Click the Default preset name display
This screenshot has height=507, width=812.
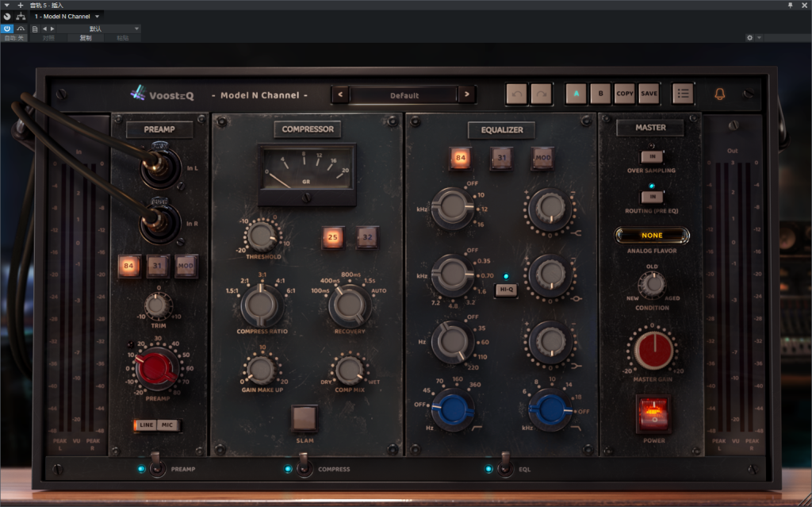coord(404,95)
